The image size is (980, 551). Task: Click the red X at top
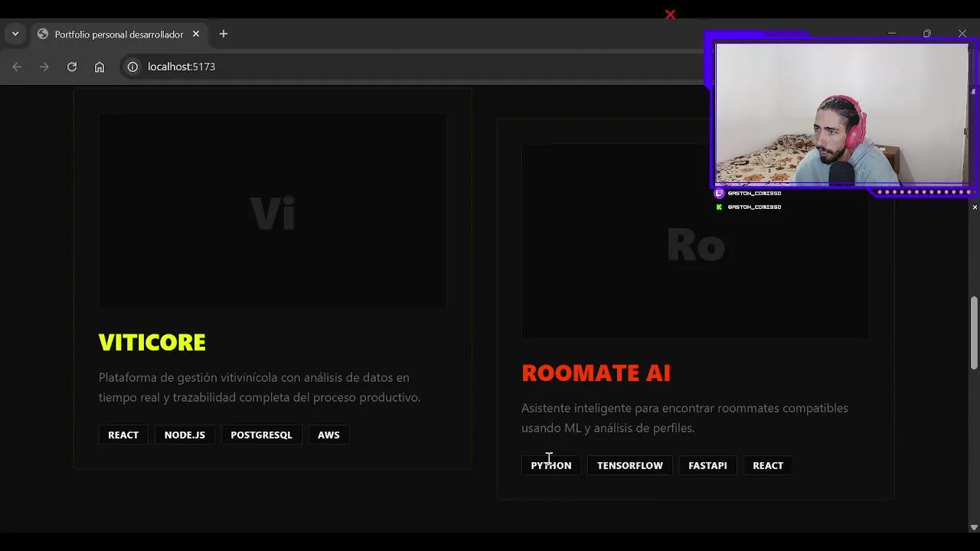pos(670,15)
